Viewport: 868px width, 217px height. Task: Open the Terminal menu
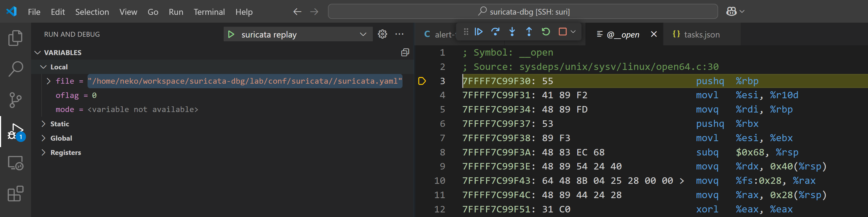pyautogui.click(x=209, y=12)
